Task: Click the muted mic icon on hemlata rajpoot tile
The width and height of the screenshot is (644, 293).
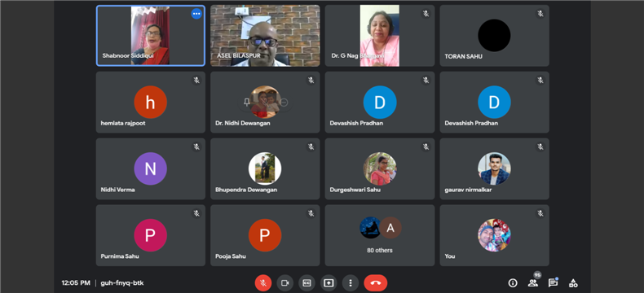Action: (196, 81)
